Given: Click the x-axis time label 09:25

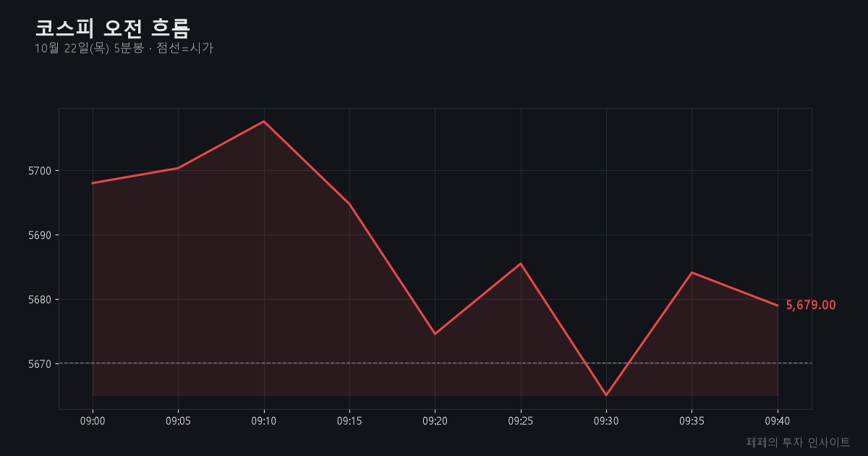Looking at the screenshot, I should coord(521,420).
